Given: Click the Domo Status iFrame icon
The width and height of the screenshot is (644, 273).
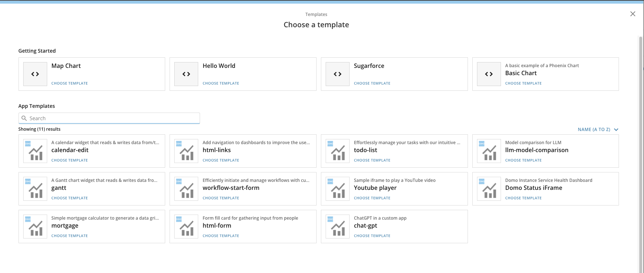Looking at the screenshot, I should click(489, 189).
